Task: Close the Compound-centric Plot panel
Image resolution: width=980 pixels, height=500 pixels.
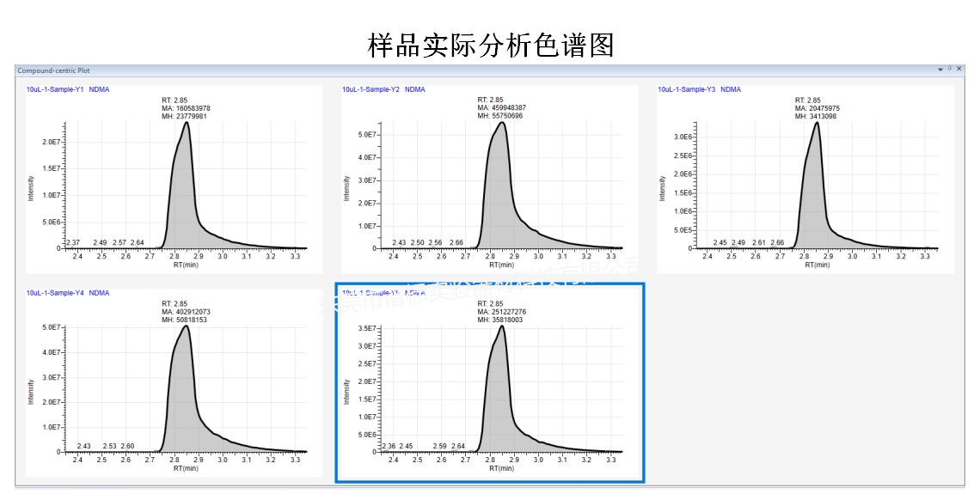Action: pyautogui.click(x=959, y=68)
